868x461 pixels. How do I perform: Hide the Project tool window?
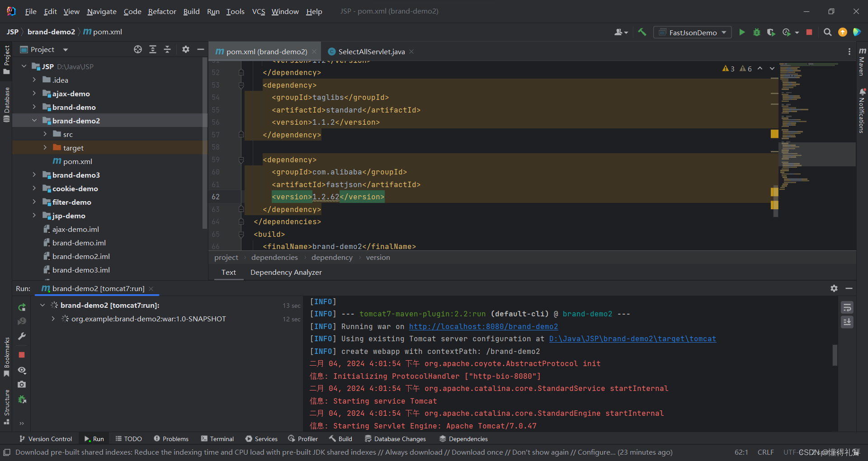[x=201, y=49]
